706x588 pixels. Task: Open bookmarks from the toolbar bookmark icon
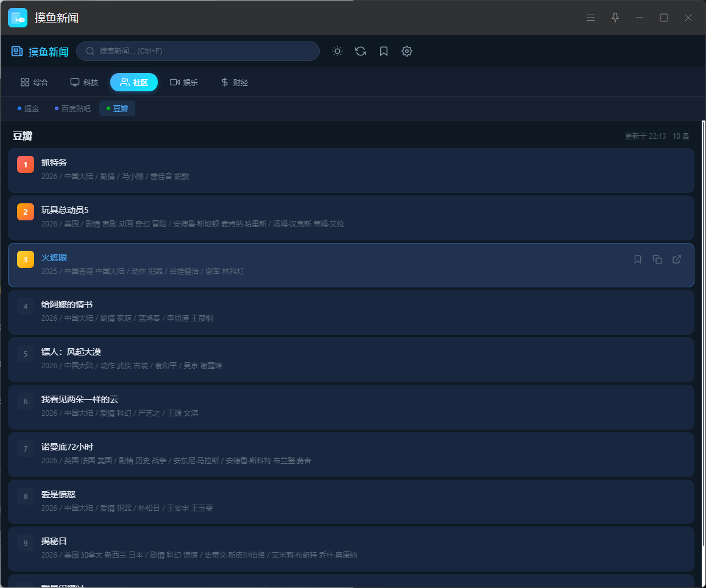pyautogui.click(x=384, y=51)
